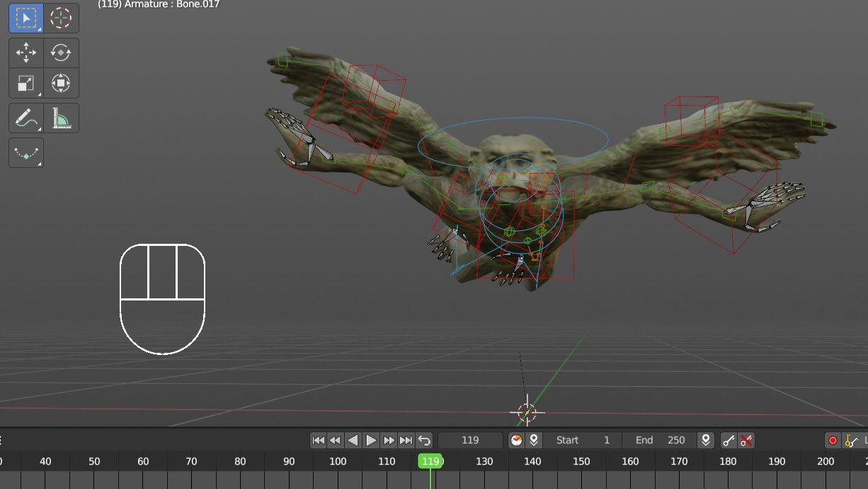This screenshot has height=489, width=868.
Task: Click the green playhead marker at 119
Action: pyautogui.click(x=430, y=461)
